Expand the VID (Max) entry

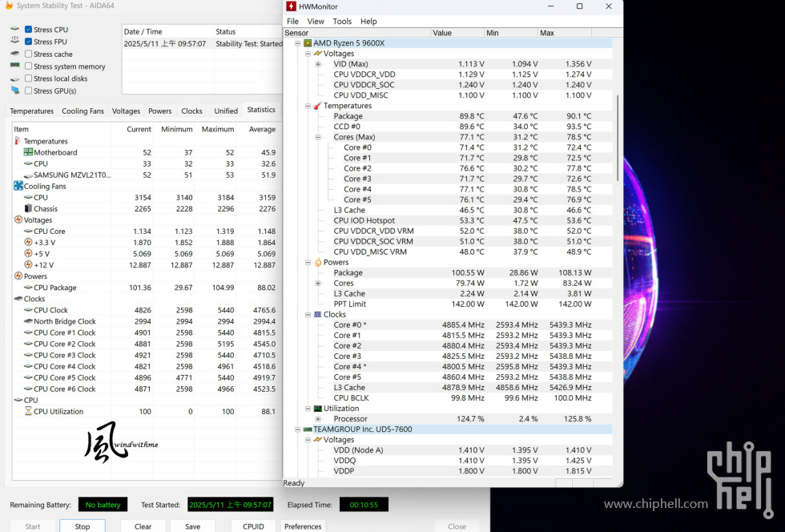click(318, 64)
